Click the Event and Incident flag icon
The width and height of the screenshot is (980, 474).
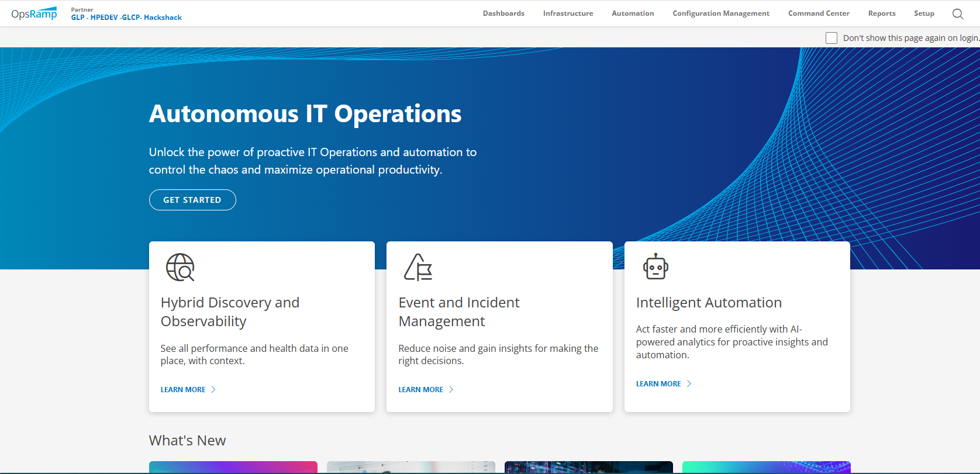point(418,267)
